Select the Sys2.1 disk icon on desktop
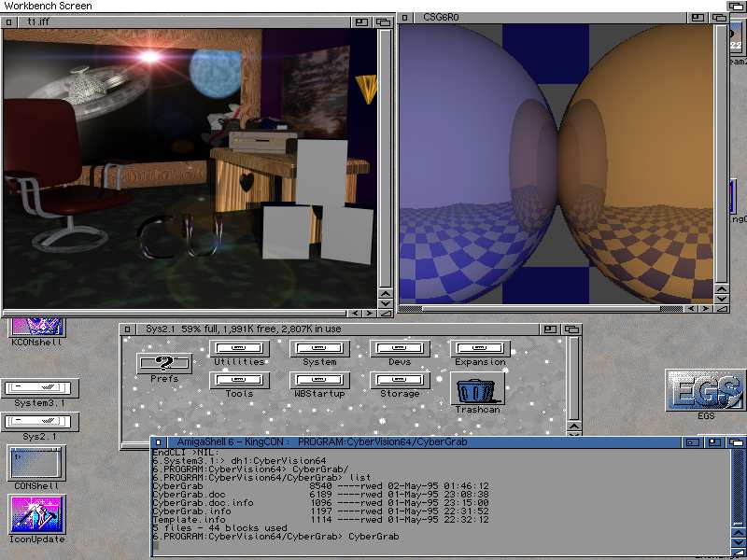 click(x=40, y=427)
